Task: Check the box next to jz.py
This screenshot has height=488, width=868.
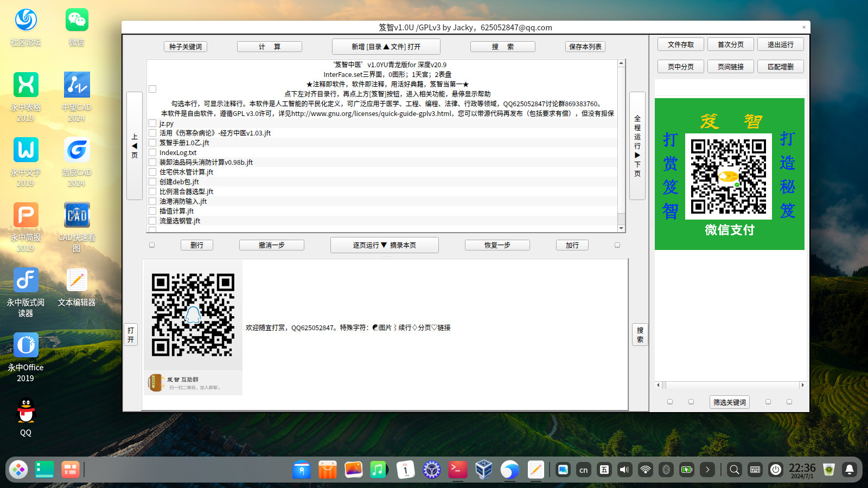Action: pos(152,123)
